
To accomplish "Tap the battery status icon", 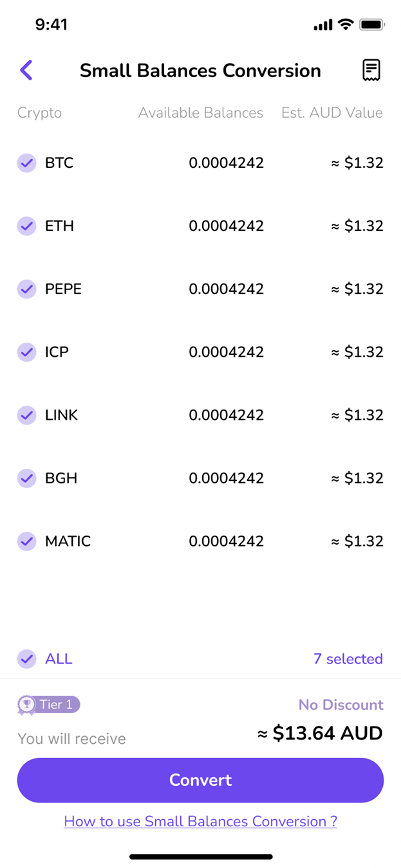I will 372,25.
